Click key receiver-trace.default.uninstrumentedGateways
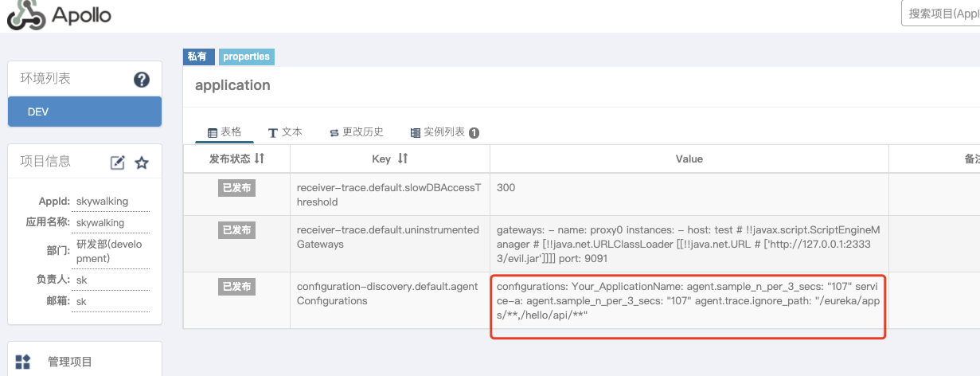This screenshot has height=376, width=980. pyautogui.click(x=388, y=237)
